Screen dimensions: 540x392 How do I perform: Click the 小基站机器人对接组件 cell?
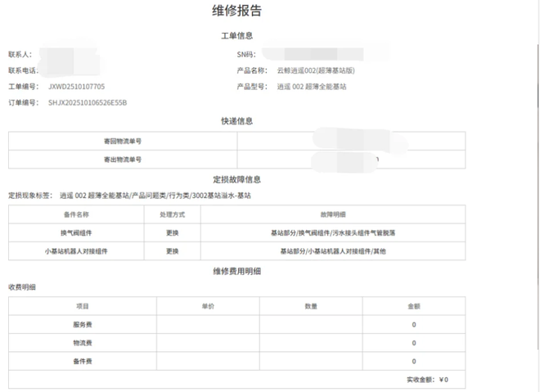coord(75,251)
